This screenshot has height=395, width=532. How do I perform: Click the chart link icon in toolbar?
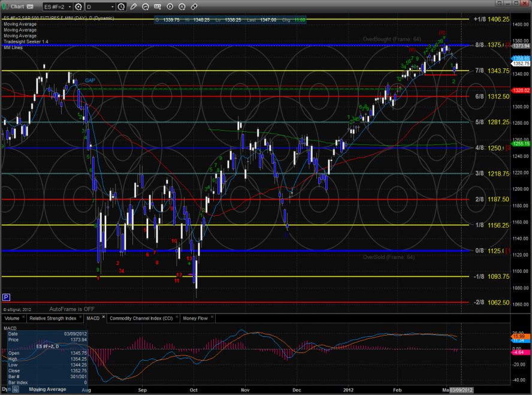194,7
